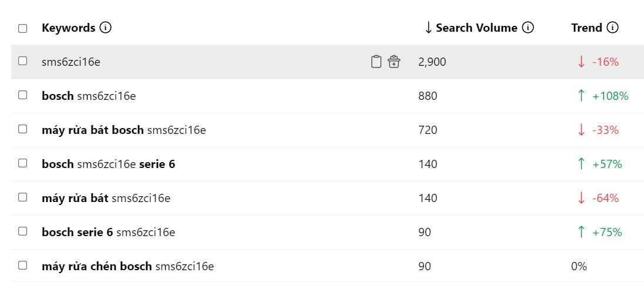Select checkbox for bosch sms6zci16e
The width and height of the screenshot is (644, 289).
click(22, 95)
